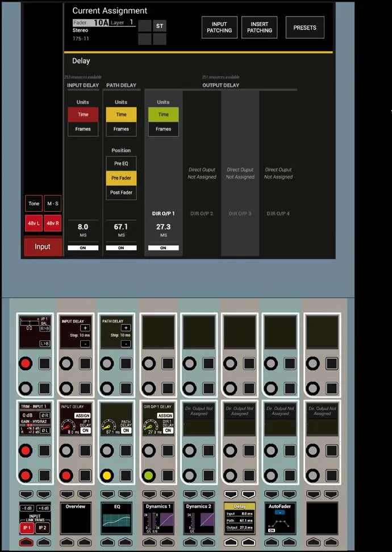Click the ST stereo path indicator

pyautogui.click(x=160, y=26)
